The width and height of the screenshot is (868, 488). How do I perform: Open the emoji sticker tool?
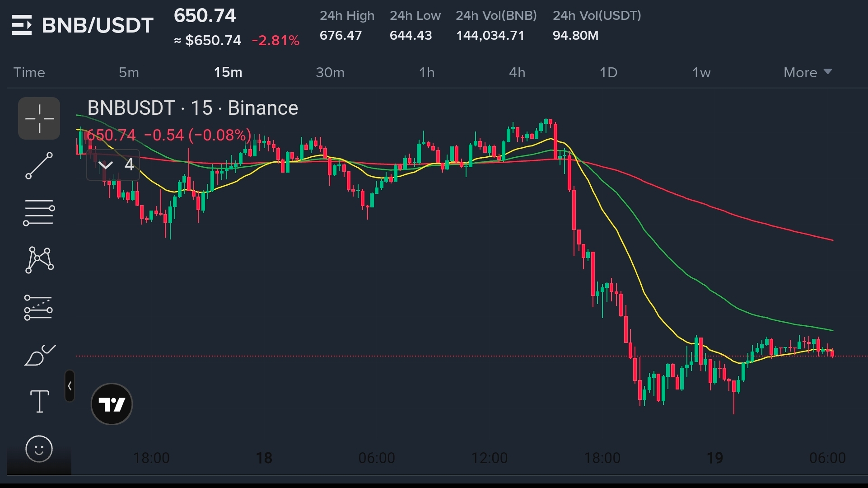pyautogui.click(x=39, y=449)
